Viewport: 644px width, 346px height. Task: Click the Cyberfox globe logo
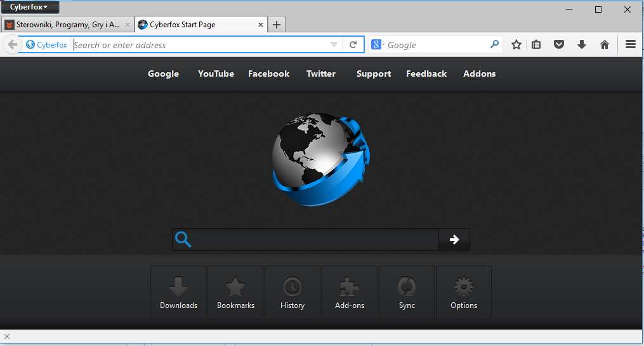coord(321,159)
